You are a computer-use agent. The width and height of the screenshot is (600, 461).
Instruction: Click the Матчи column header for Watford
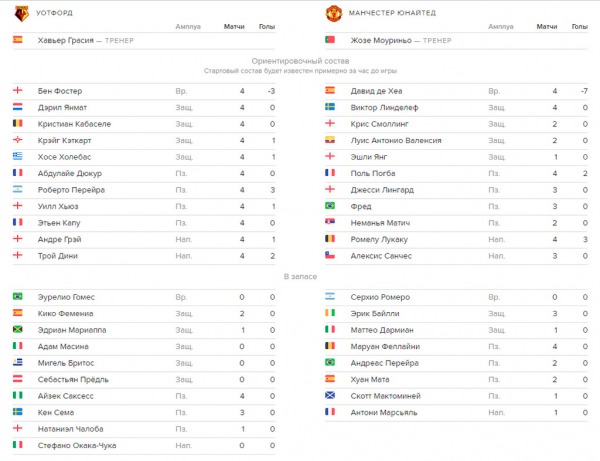click(x=234, y=27)
